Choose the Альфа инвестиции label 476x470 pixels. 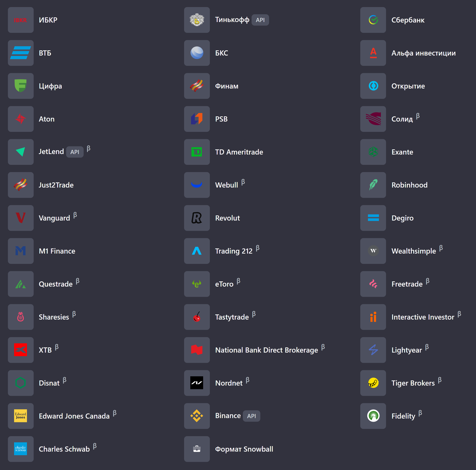(423, 53)
